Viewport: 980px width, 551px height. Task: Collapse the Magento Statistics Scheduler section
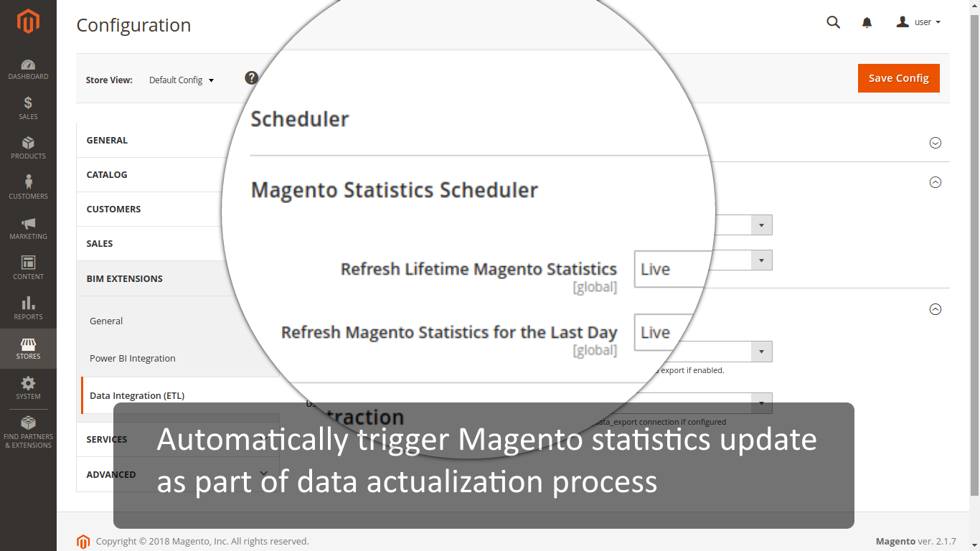935,182
